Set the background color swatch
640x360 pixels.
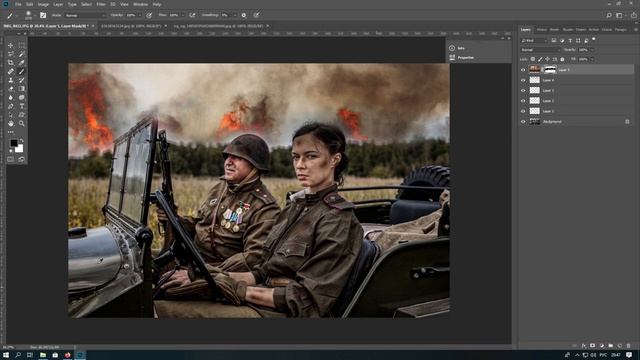tap(20, 149)
